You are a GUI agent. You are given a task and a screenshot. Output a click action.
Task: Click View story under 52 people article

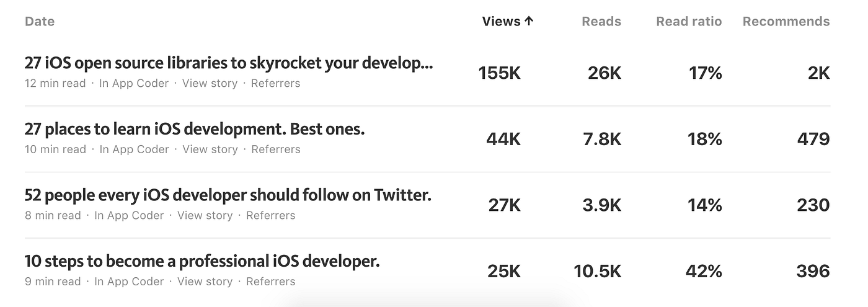point(205,216)
